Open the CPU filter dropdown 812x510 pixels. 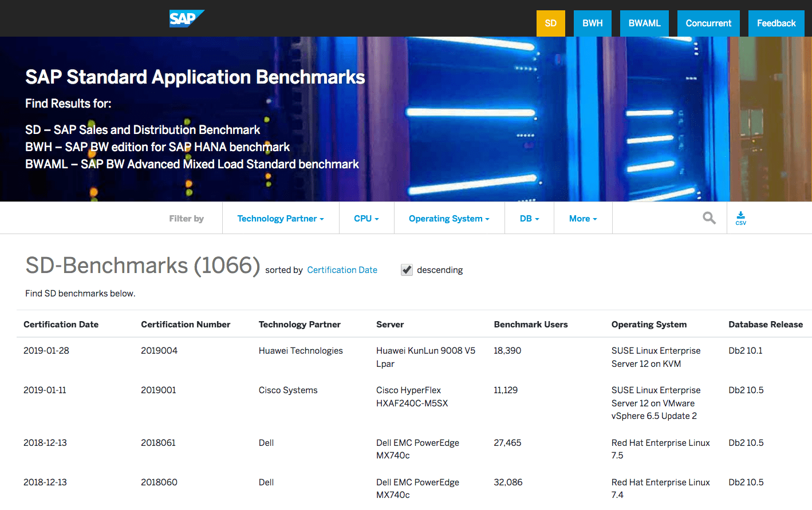pyautogui.click(x=366, y=219)
